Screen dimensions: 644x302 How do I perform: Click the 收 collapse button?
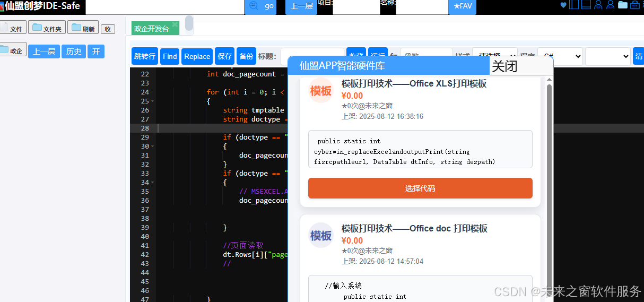(x=108, y=29)
